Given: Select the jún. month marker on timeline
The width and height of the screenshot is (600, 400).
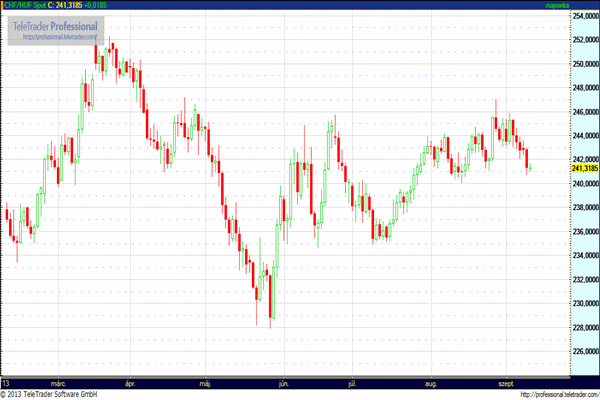Looking at the screenshot, I should click(x=284, y=384).
